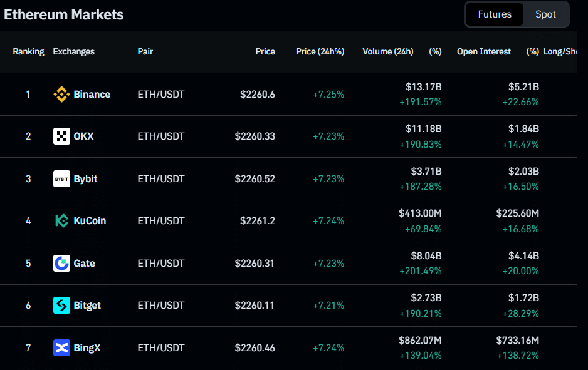This screenshot has height=370, width=588.
Task: Open the Bitget exchange name link
Action: (87, 306)
